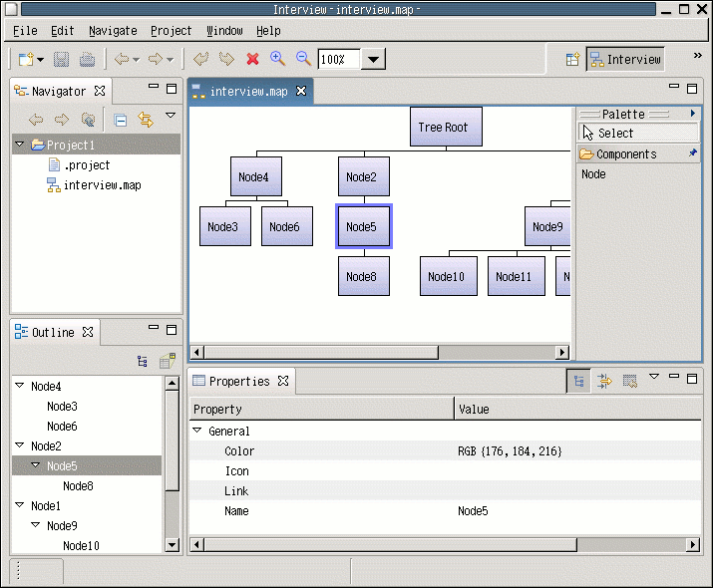Open the Navigate menu

tap(113, 31)
